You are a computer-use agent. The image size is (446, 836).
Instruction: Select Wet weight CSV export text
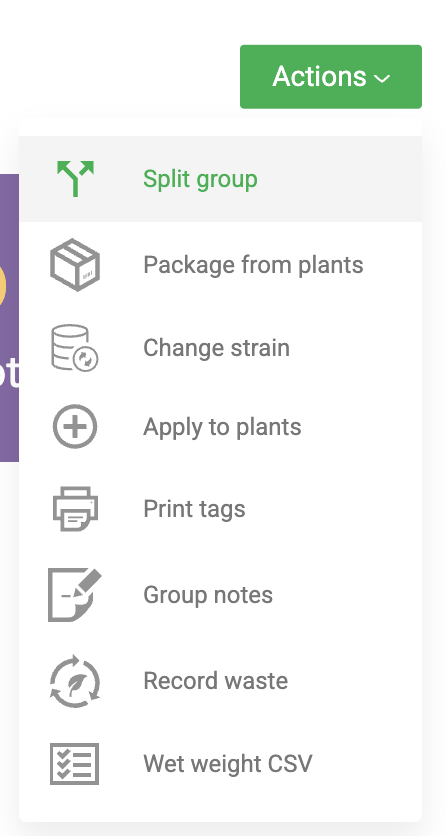coord(228,763)
